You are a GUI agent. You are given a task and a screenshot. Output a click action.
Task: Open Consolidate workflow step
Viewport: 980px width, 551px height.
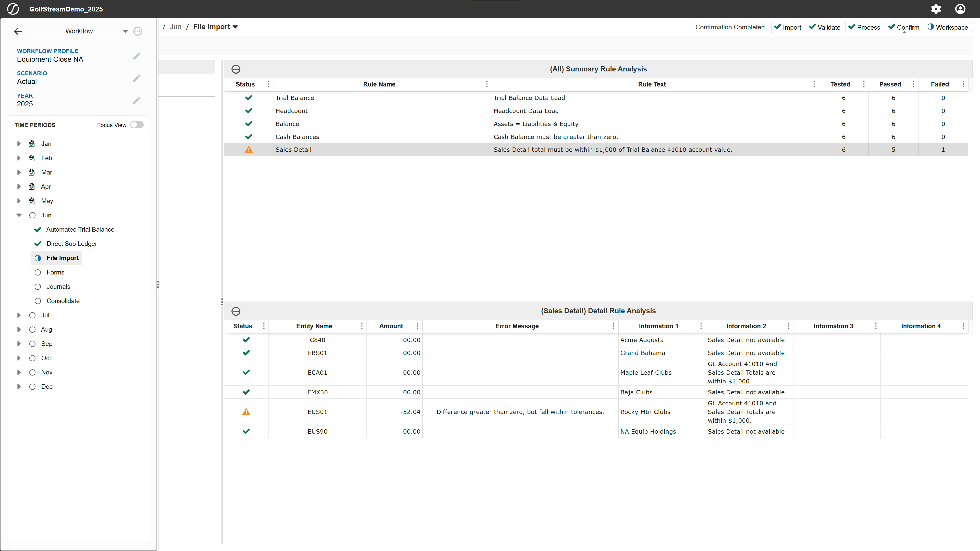(63, 301)
